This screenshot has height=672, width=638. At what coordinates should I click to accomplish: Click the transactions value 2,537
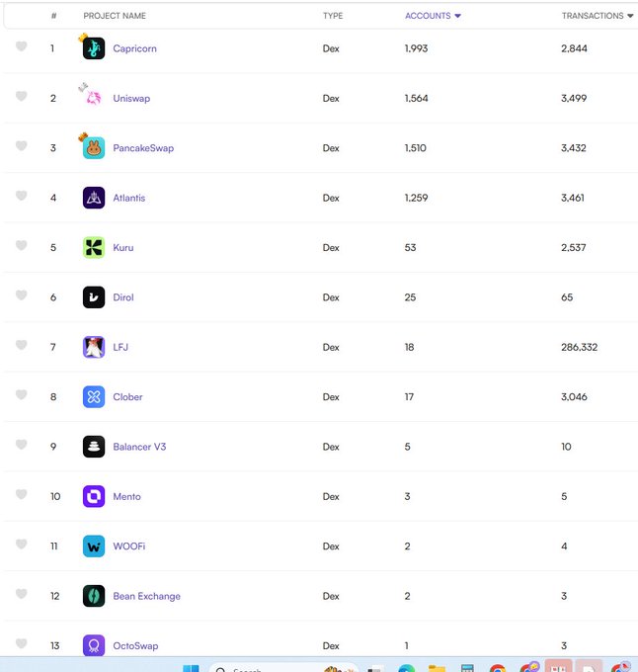(574, 247)
